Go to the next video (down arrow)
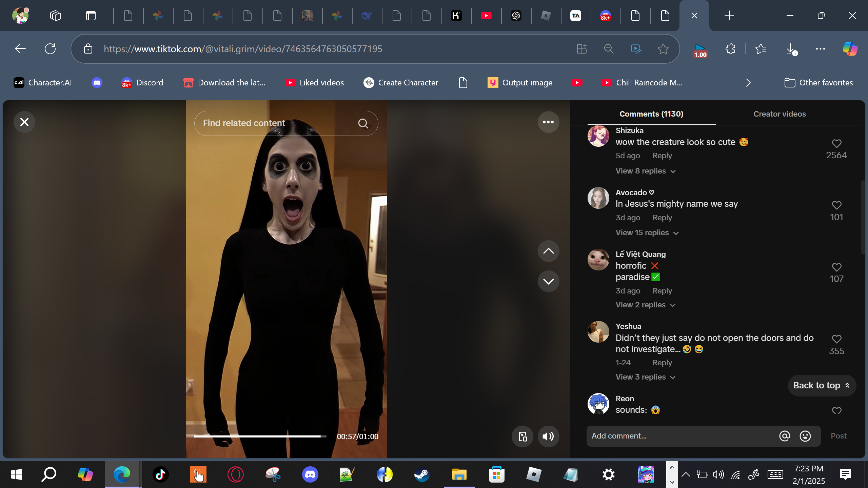Screen dimensions: 868x488 [548, 281]
